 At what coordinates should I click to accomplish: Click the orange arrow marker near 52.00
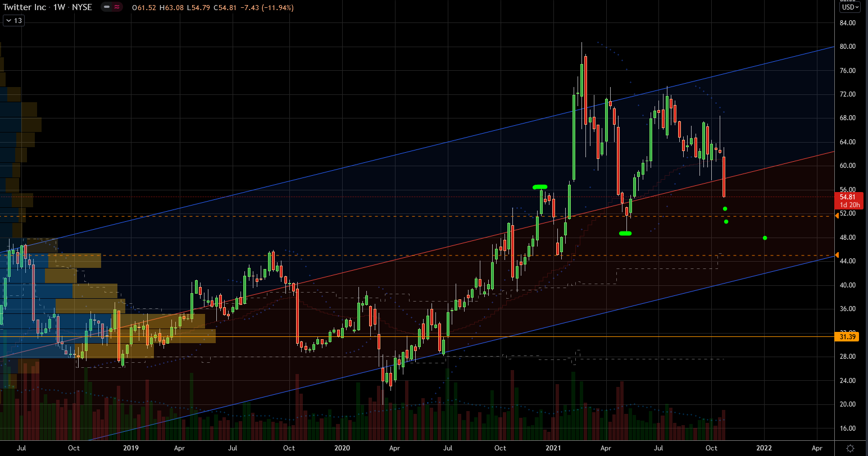837,216
